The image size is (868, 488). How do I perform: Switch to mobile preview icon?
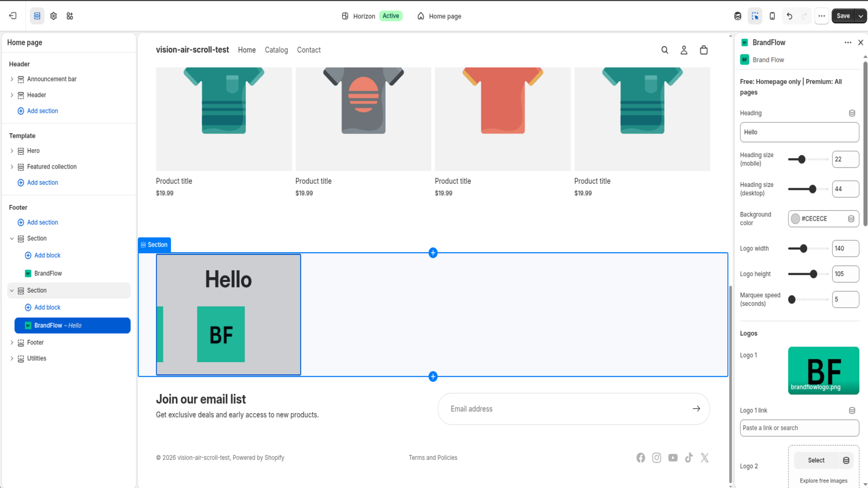[x=772, y=16]
